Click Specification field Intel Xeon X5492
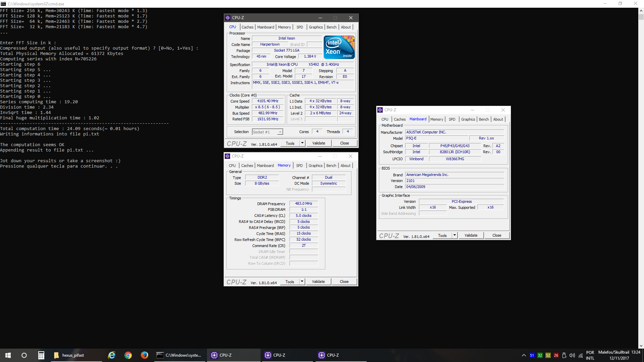The width and height of the screenshot is (644, 362). pyautogui.click(x=303, y=64)
